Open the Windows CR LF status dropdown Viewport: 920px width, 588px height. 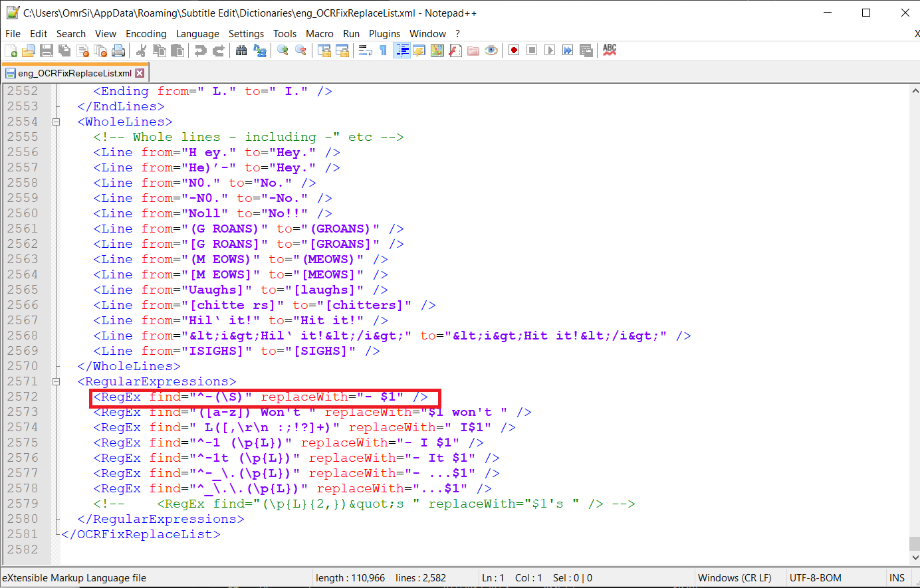[x=736, y=577]
